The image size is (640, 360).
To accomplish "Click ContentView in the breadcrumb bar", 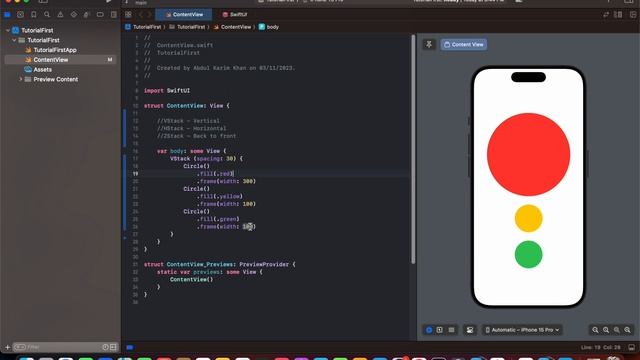I will pos(232,27).
